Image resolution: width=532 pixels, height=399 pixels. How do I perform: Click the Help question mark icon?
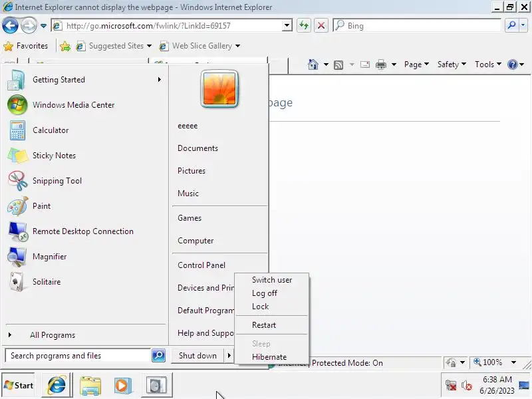point(512,64)
